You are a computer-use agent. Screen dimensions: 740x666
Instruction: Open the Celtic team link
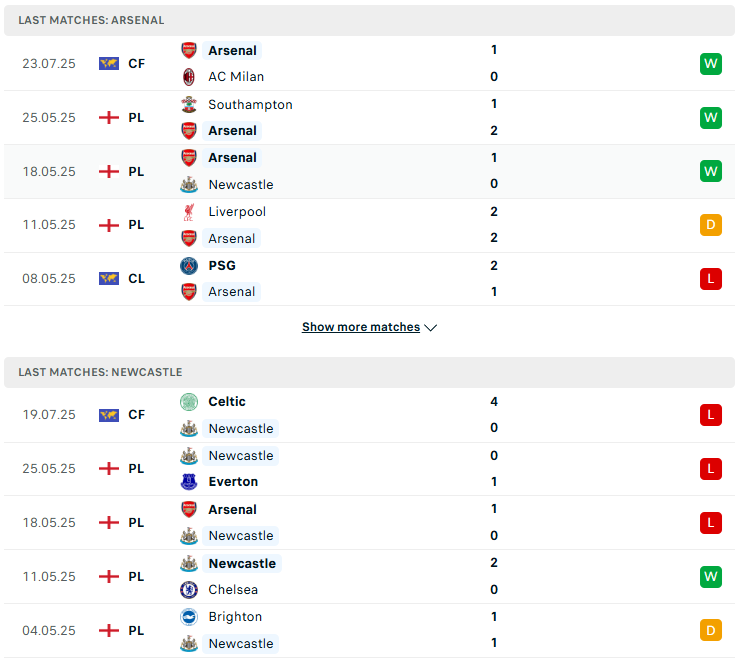(227, 402)
